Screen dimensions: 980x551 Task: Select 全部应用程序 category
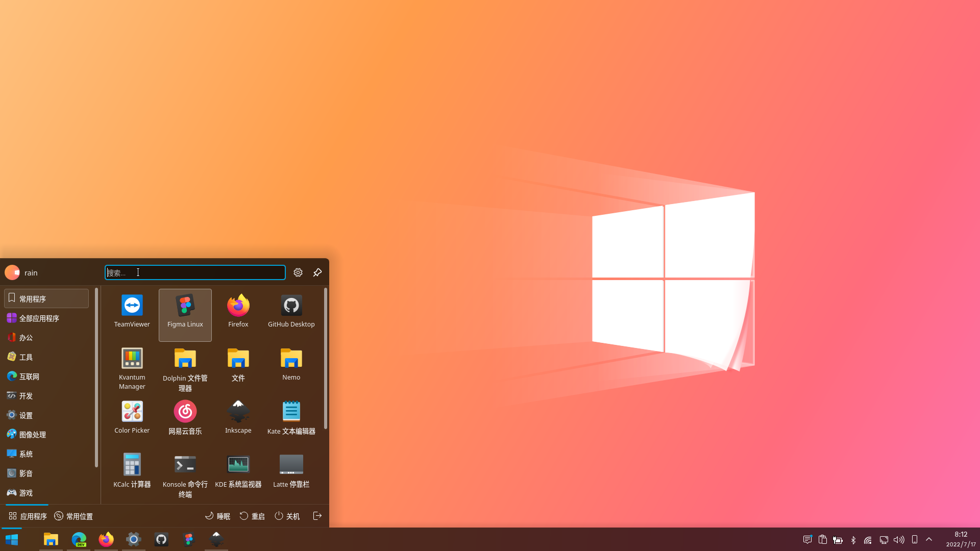46,318
